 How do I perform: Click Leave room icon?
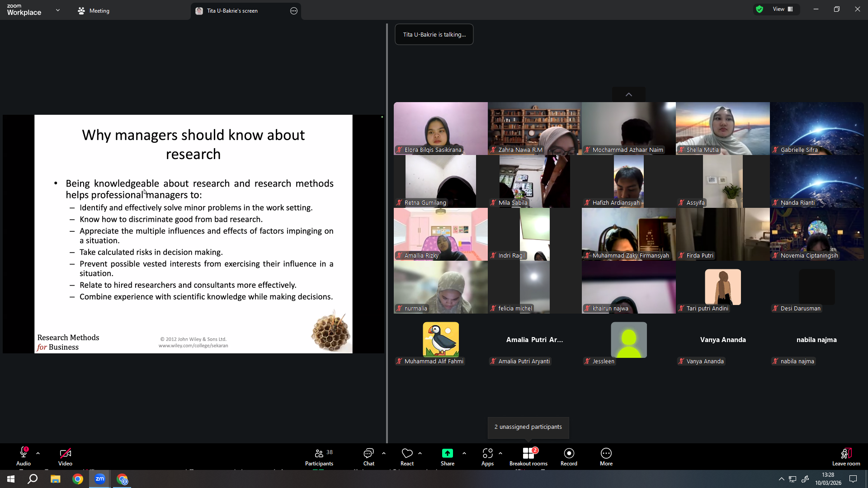click(x=846, y=453)
